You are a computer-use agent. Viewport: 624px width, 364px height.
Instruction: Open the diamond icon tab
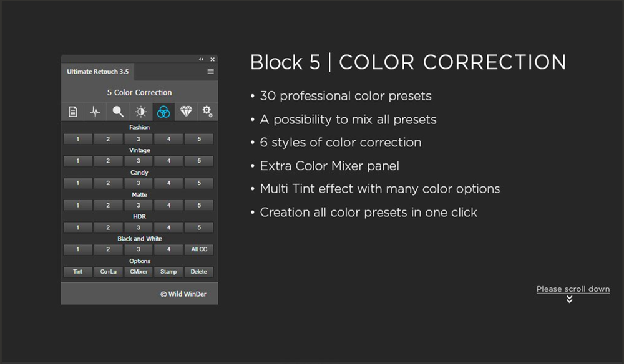pyautogui.click(x=186, y=112)
